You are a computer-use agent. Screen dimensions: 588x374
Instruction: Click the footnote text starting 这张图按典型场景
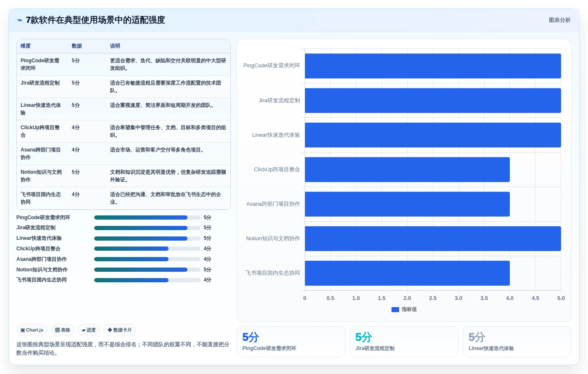123,349
